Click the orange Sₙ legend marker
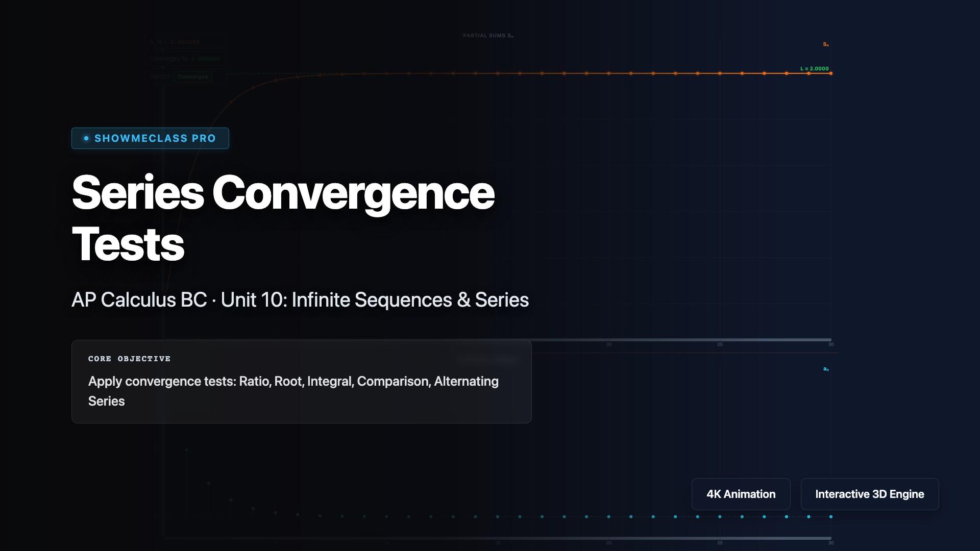 (825, 44)
